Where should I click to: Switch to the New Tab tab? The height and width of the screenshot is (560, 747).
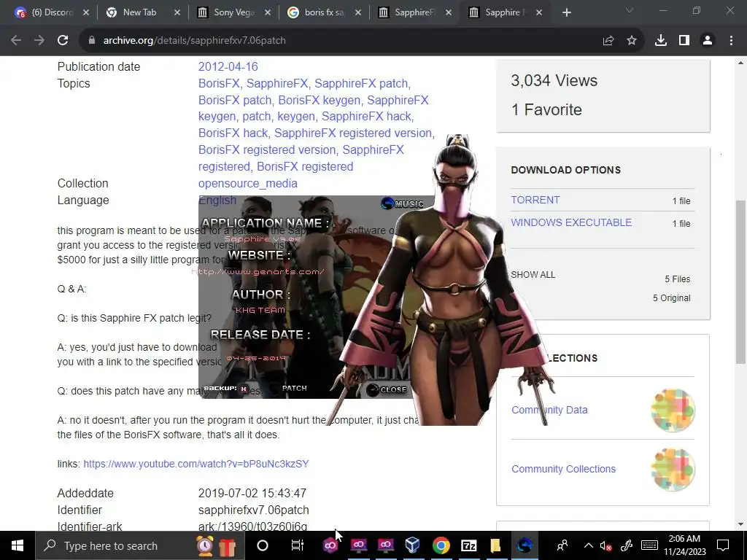[x=144, y=12]
